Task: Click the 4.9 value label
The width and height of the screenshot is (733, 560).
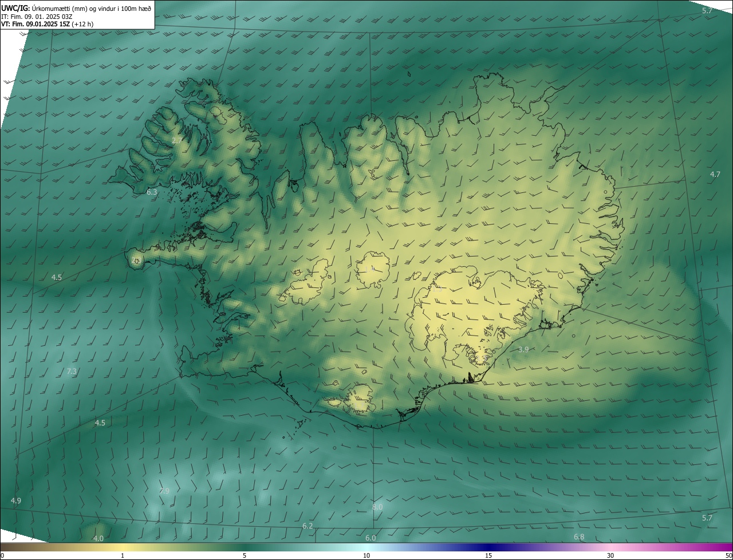Action: [x=16, y=501]
